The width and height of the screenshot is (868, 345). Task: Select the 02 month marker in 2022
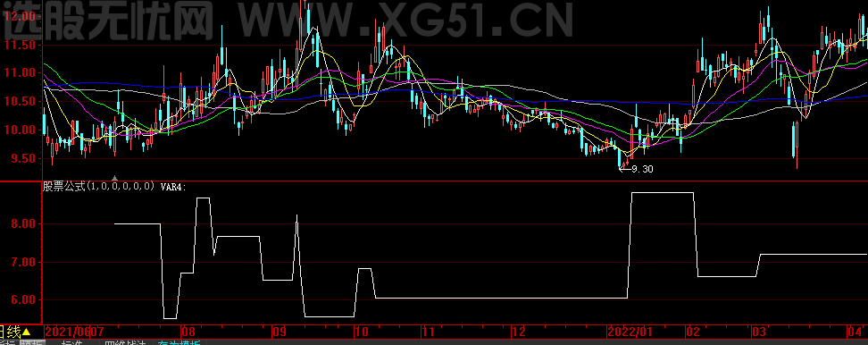click(x=693, y=332)
